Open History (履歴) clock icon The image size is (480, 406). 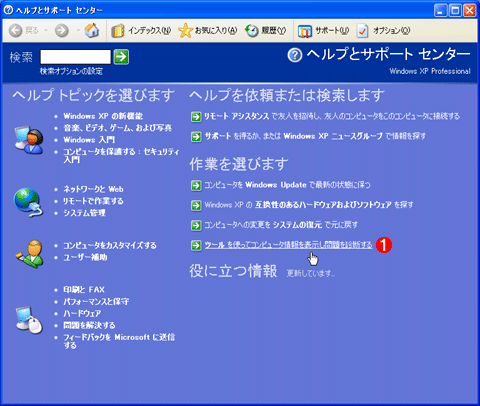click(x=252, y=31)
